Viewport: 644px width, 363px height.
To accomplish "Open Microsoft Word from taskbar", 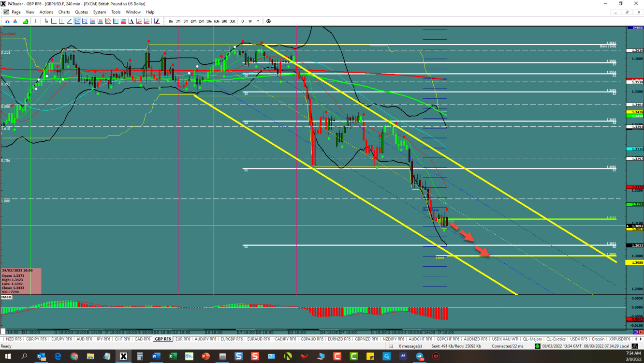I will (x=156, y=356).
